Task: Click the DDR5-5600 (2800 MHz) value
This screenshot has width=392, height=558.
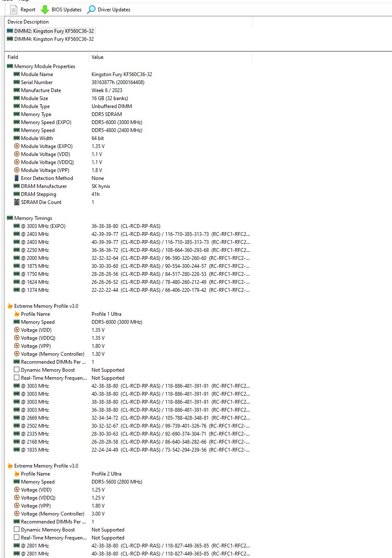Action: [117, 482]
